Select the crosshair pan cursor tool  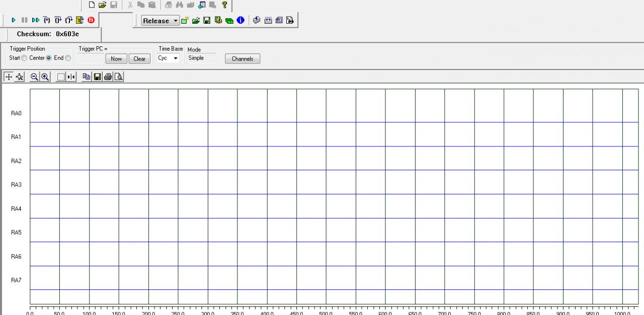click(9, 76)
